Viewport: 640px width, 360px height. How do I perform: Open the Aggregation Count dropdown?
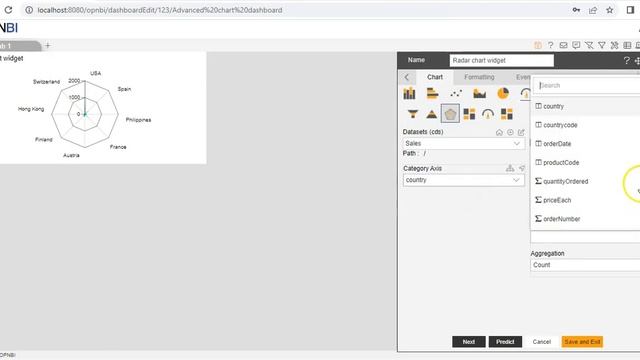[x=585, y=265]
